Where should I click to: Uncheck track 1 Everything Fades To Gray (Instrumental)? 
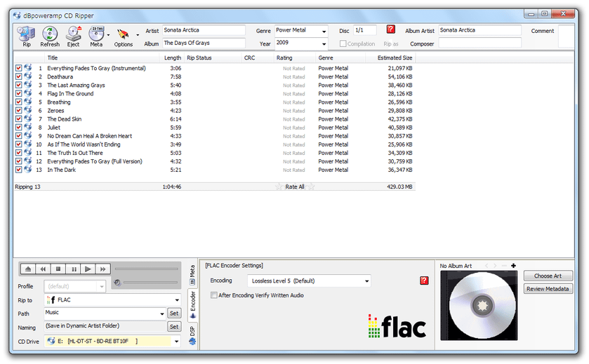[18, 68]
